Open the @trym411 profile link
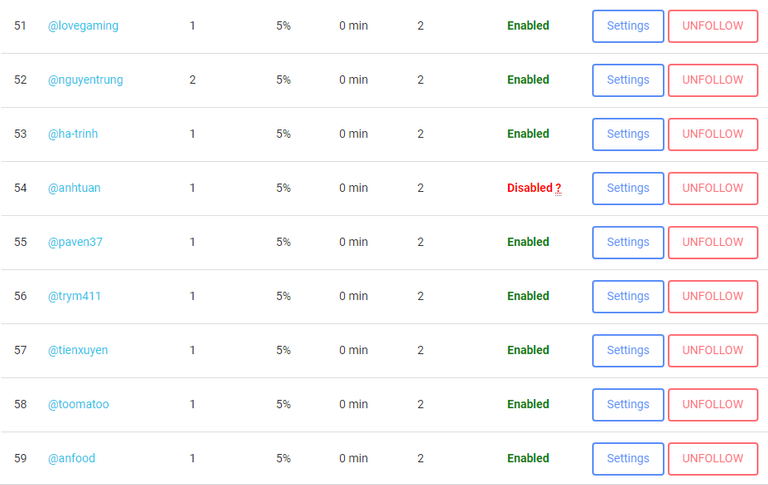The image size is (768, 485). coord(74,296)
